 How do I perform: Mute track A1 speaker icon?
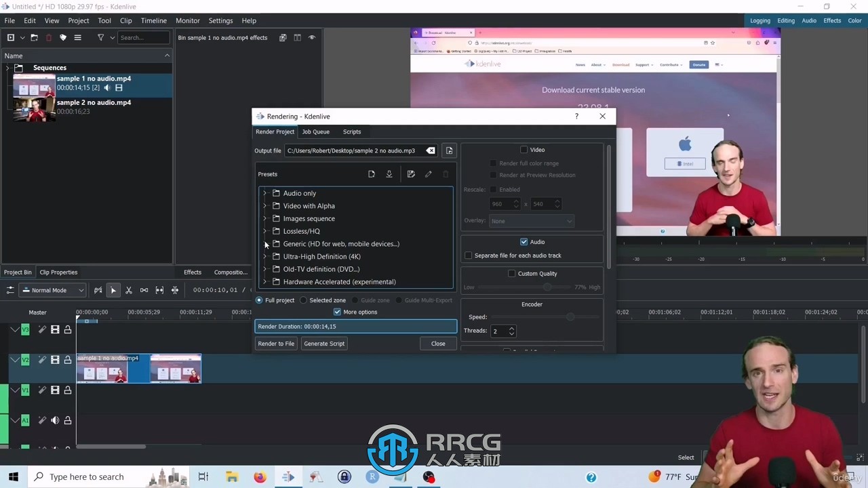pyautogui.click(x=55, y=421)
